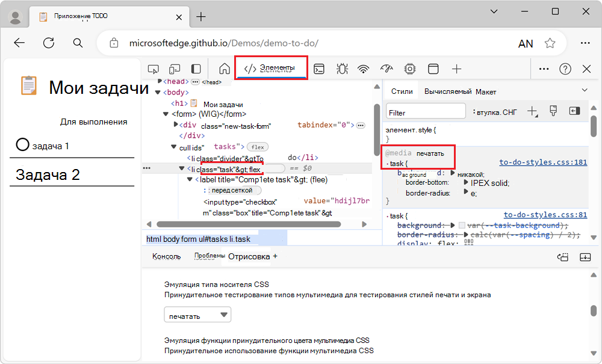Expand more Styles pane tabs chevron
Screen dimensions: 602x364
pos(585,90)
